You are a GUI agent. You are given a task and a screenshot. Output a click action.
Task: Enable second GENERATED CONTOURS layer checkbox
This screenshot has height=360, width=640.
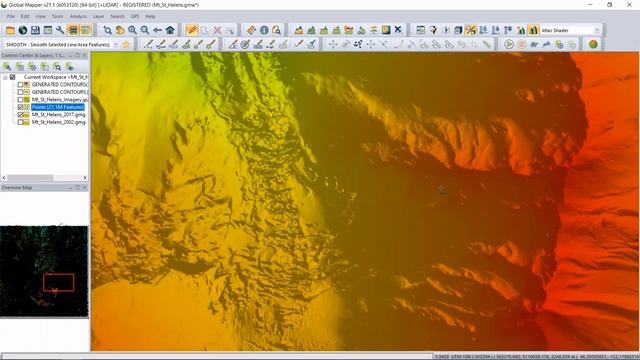coord(20,92)
